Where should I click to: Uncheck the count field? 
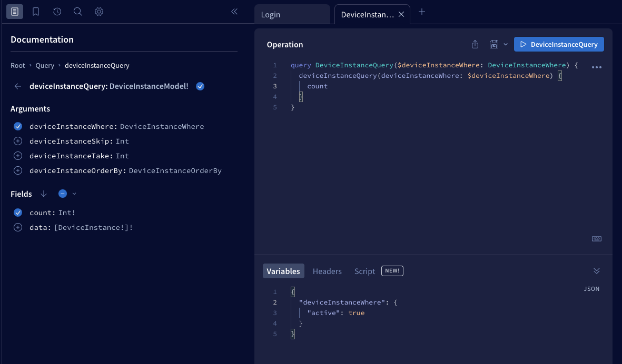18,213
